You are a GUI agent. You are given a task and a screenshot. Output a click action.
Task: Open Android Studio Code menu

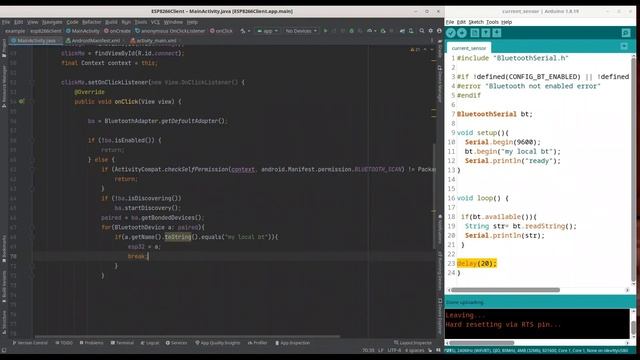pos(72,22)
